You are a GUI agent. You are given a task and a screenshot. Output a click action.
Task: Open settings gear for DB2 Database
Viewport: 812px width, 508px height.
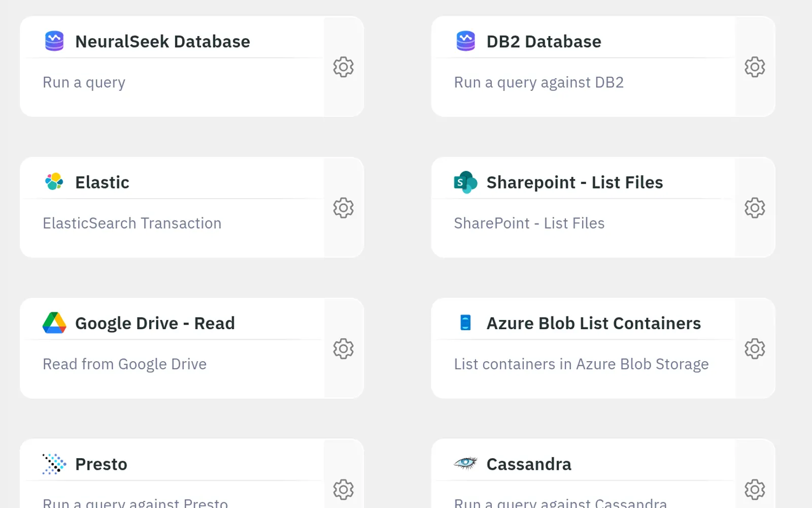[755, 67]
